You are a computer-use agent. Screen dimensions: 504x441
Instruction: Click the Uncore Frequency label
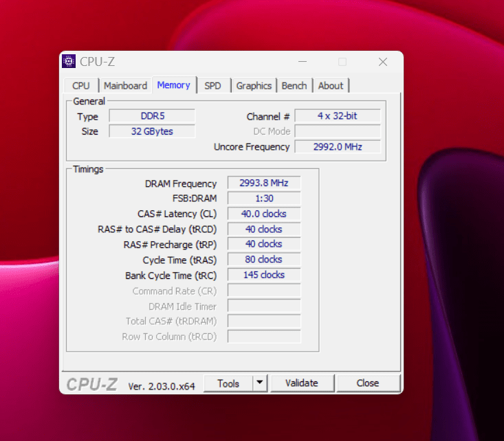[x=252, y=147]
